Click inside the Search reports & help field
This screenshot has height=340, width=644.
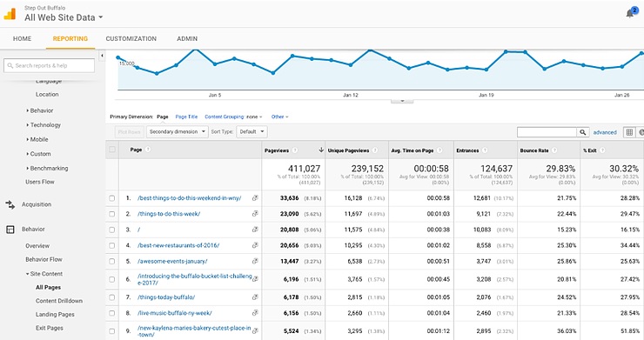50,65
